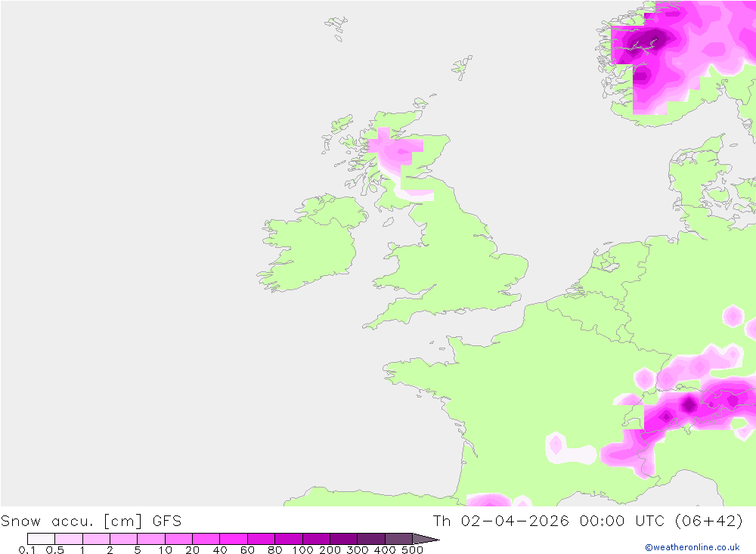Click the dark snow maximum over the Alps
The width and height of the screenshot is (756, 554).
point(689,404)
